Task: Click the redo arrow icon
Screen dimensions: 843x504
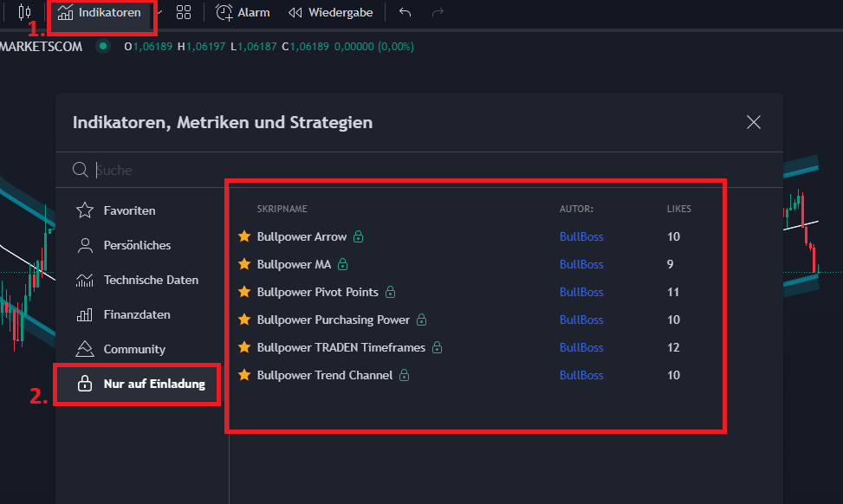Action: point(438,12)
